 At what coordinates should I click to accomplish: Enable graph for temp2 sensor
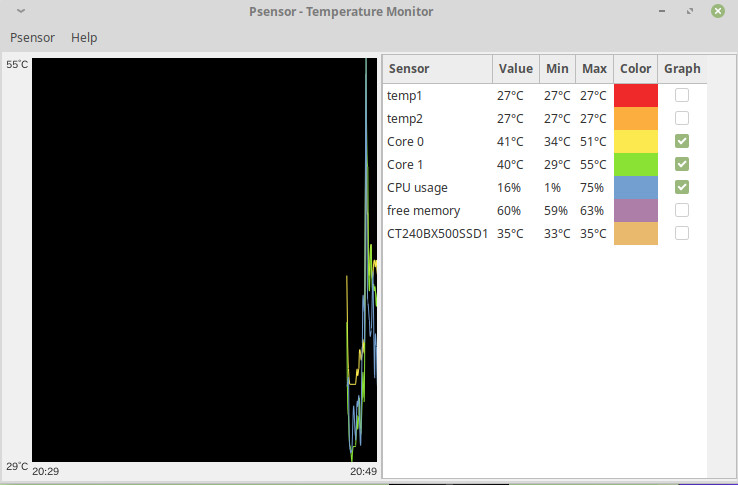[x=682, y=118]
